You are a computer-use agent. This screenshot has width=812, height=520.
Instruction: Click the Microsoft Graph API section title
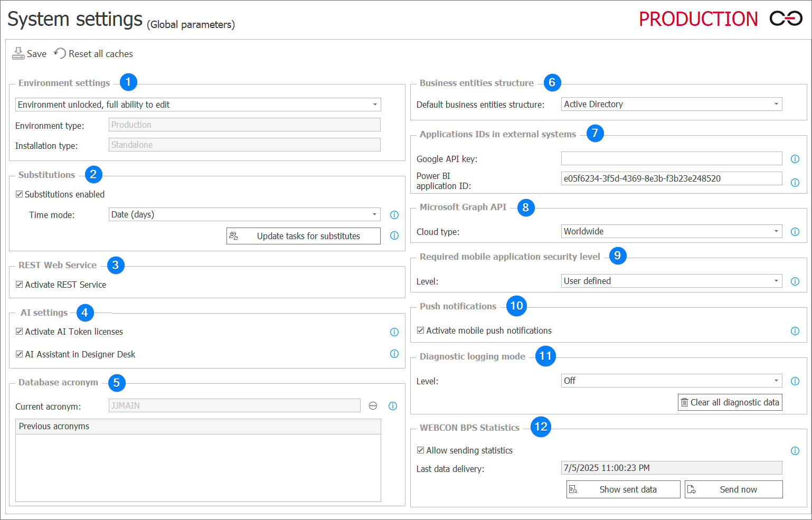coord(463,207)
